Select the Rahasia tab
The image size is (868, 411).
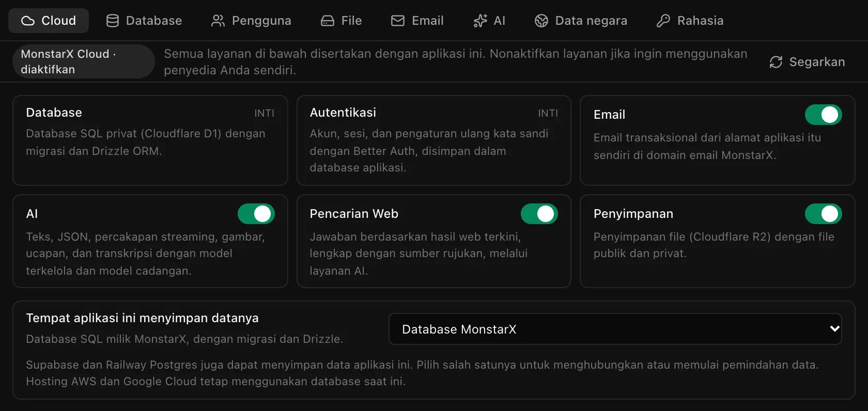pyautogui.click(x=690, y=21)
